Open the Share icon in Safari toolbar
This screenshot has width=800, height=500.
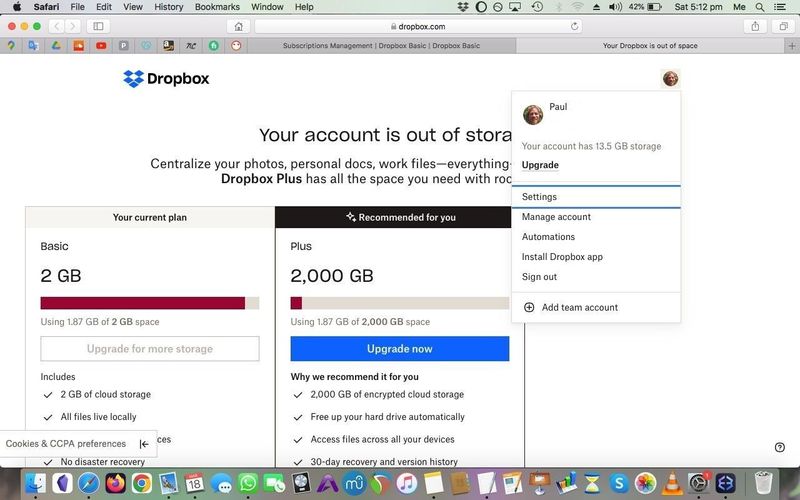tap(755, 27)
